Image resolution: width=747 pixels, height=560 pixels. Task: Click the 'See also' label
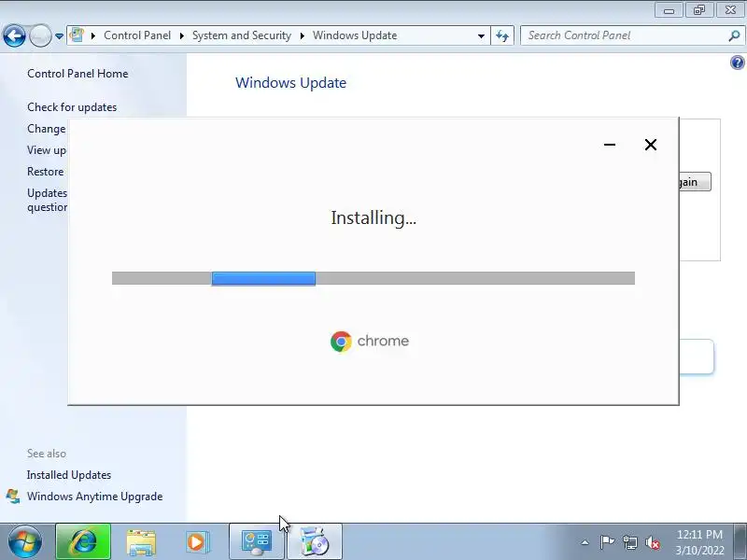point(47,454)
